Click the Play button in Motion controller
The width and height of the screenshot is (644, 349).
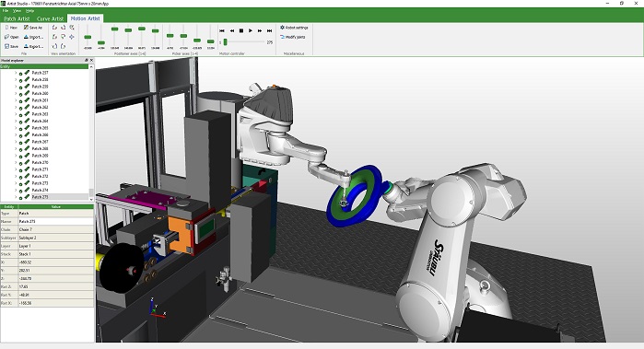click(x=251, y=30)
